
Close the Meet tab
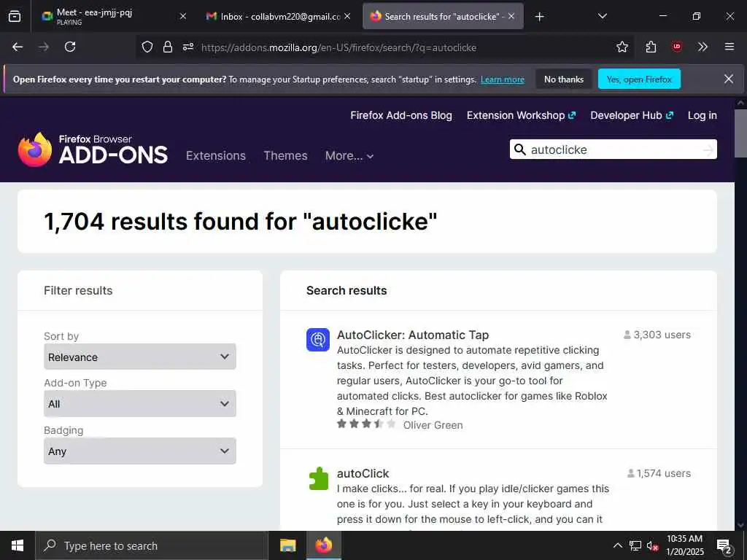click(183, 16)
